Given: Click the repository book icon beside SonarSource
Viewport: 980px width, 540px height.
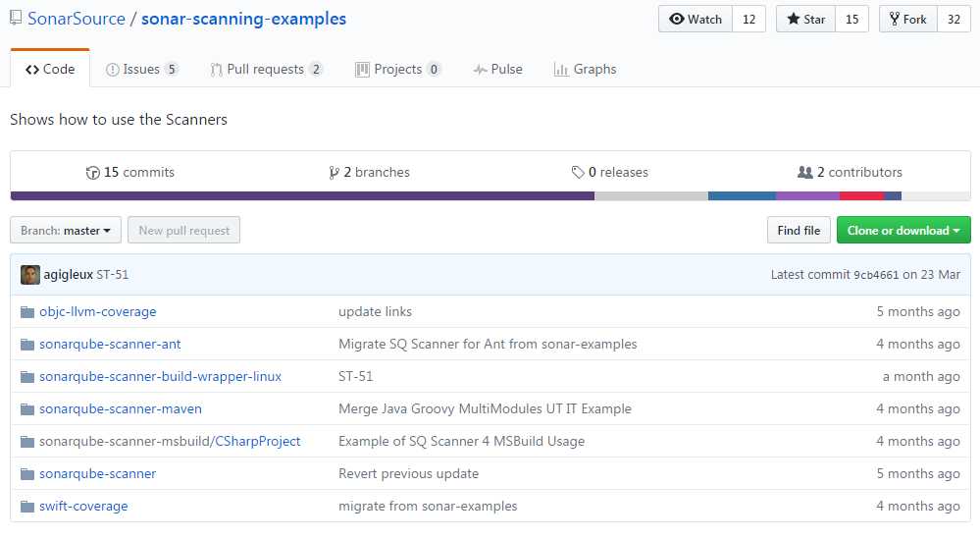Looking at the screenshot, I should [16, 18].
